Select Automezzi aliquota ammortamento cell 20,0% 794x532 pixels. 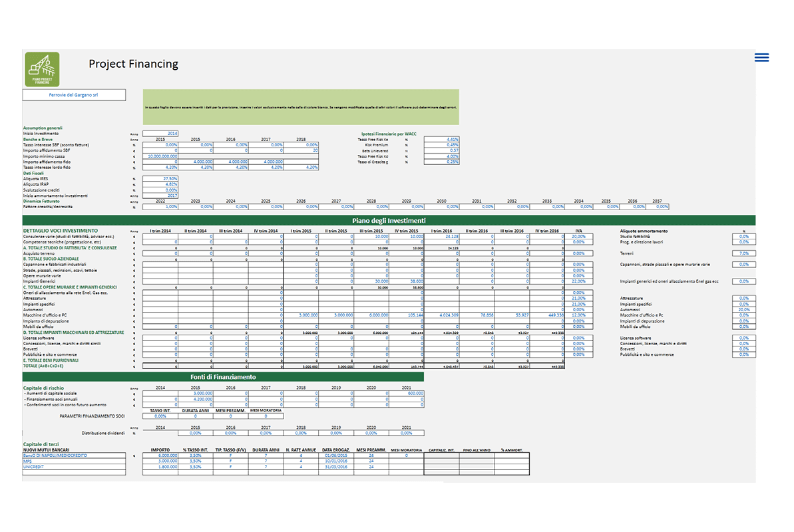click(744, 309)
